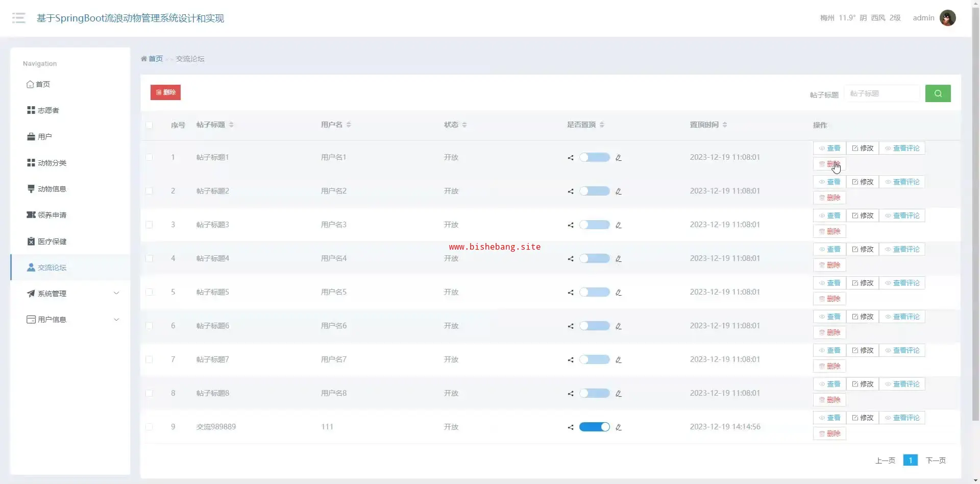Click the hamburger menu icon at top left
Screen dimensions: 980x484
18,18
